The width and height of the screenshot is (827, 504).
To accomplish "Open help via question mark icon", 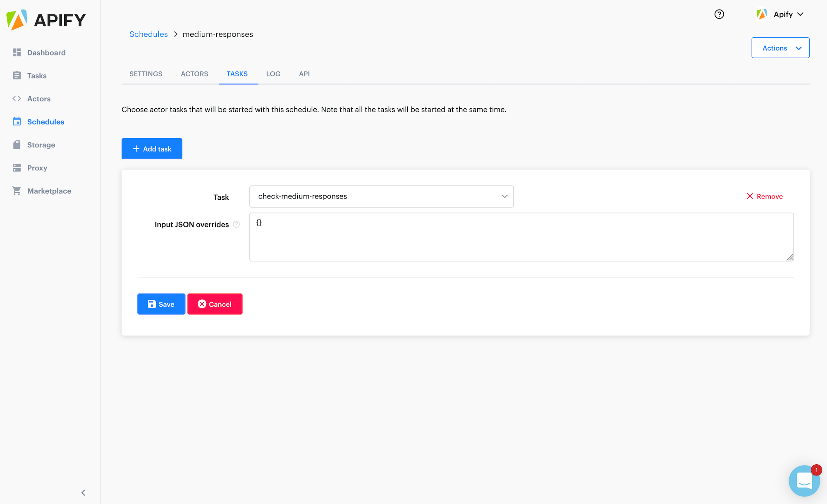I will tap(719, 14).
